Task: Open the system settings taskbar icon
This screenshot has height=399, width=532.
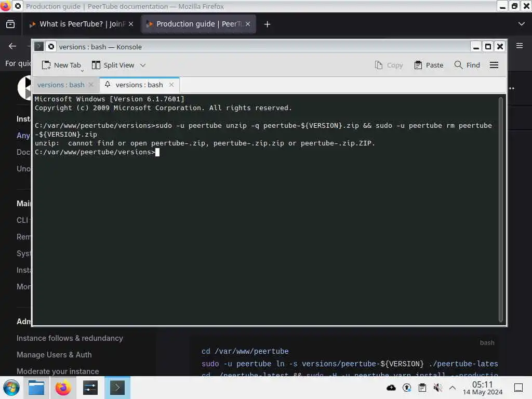Action: pos(90,388)
